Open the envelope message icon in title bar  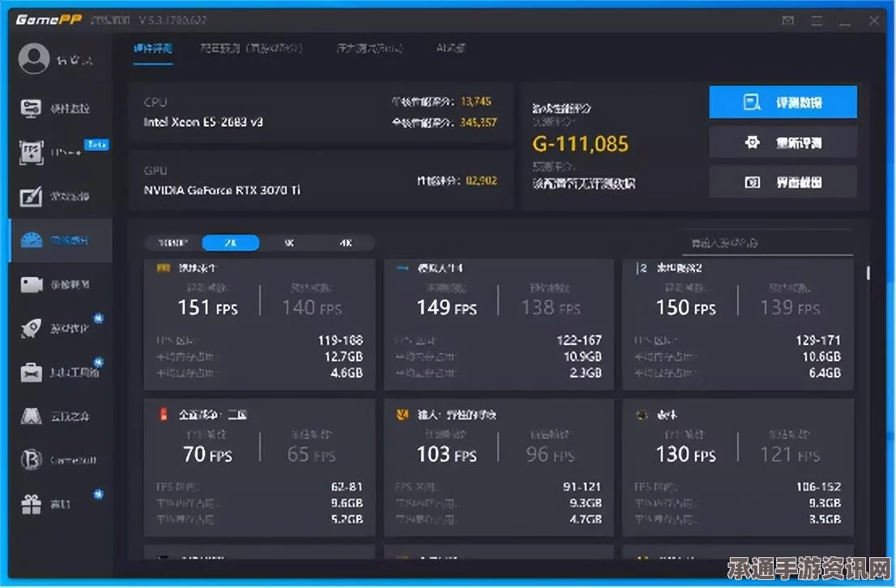click(x=788, y=20)
